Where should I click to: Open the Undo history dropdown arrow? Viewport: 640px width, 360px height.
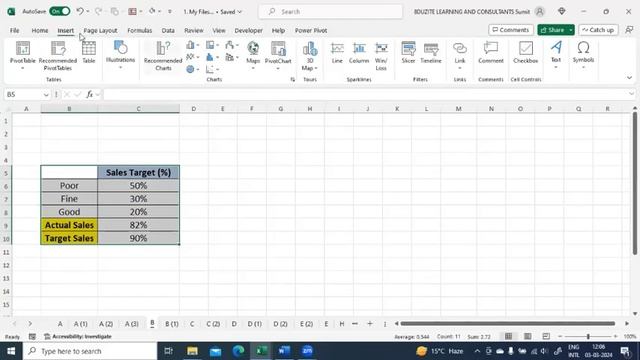click(88, 11)
